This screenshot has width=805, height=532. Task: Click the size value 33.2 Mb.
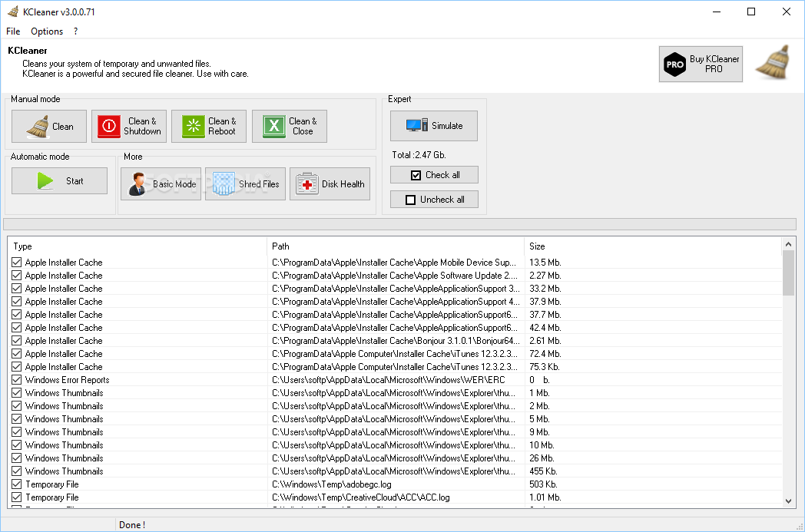[545, 289]
